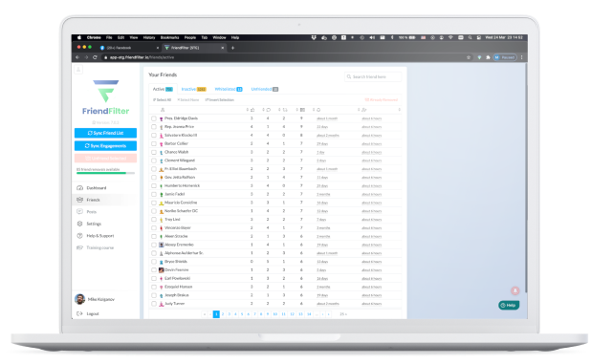Tick the checkbox beside Chance Walsh
The image size is (591, 364).
pos(154,152)
